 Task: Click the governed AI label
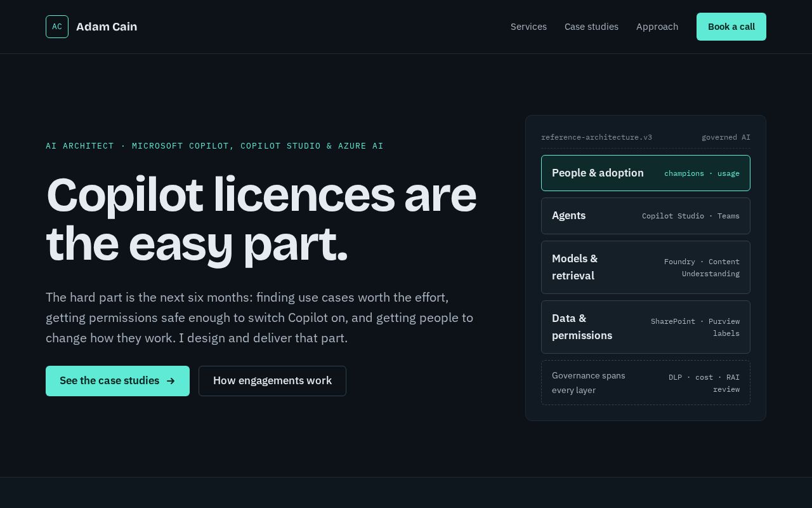tap(726, 137)
